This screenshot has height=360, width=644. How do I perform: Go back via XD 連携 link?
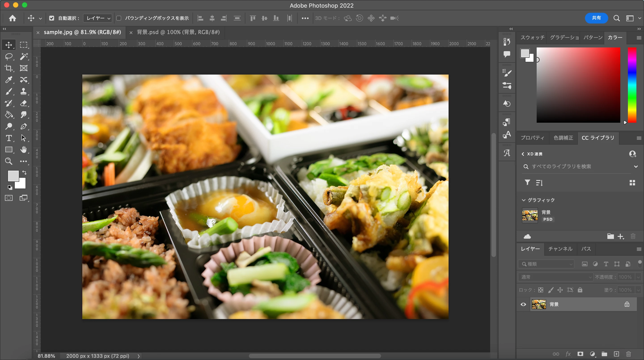(x=532, y=154)
